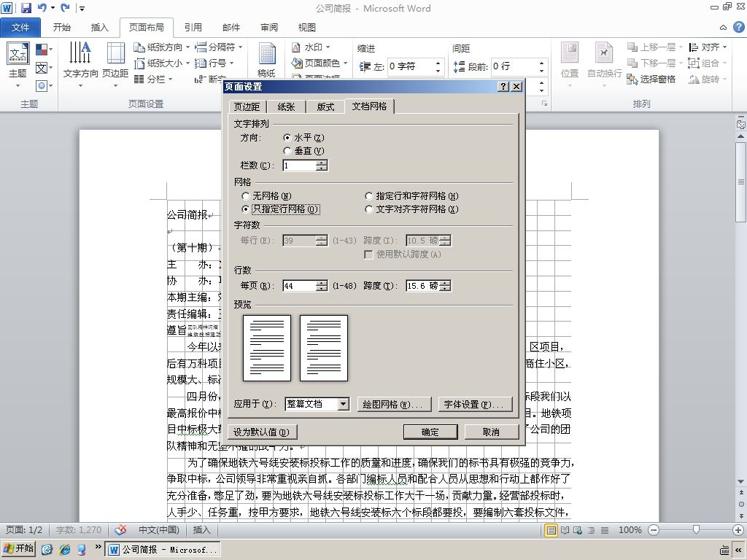747x560 pixels.
Task: Click the 稿纸 manuscript paper settings icon
Action: pyautogui.click(x=267, y=61)
